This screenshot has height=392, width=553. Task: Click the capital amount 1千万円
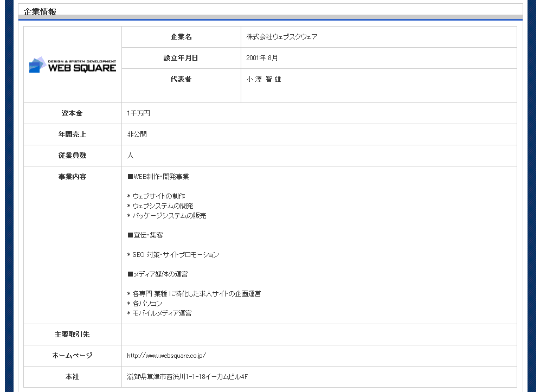137,113
